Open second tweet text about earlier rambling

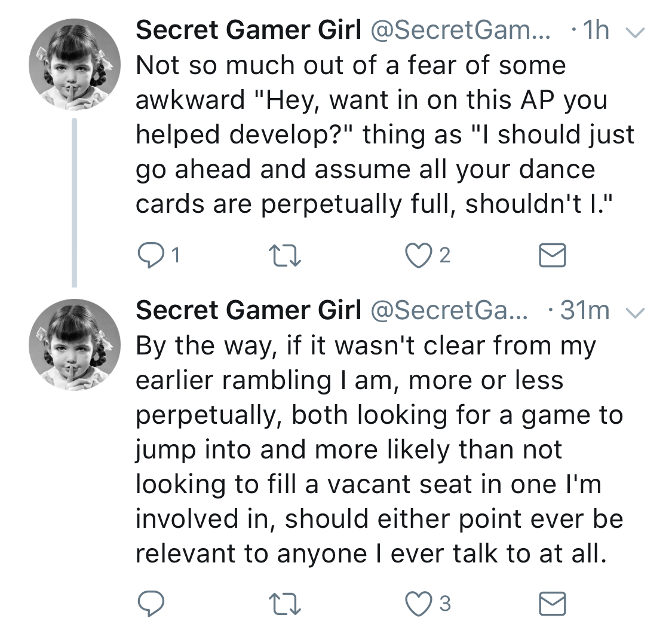(x=379, y=449)
